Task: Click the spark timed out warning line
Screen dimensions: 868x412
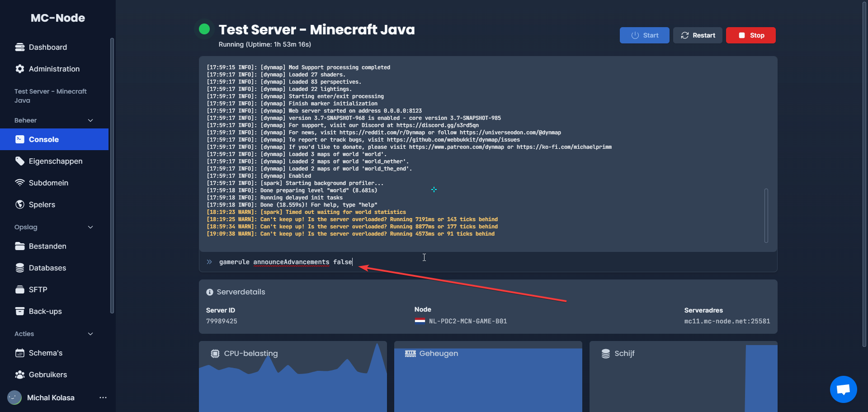Action: point(307,212)
